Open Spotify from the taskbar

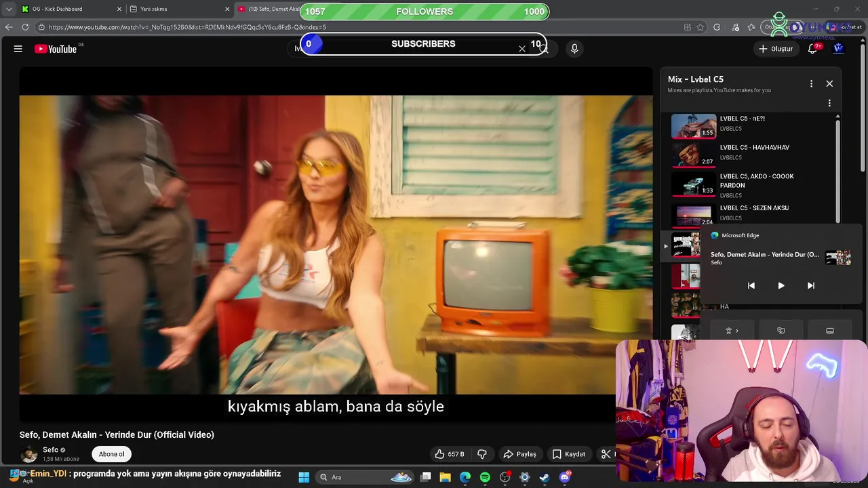[x=485, y=477]
